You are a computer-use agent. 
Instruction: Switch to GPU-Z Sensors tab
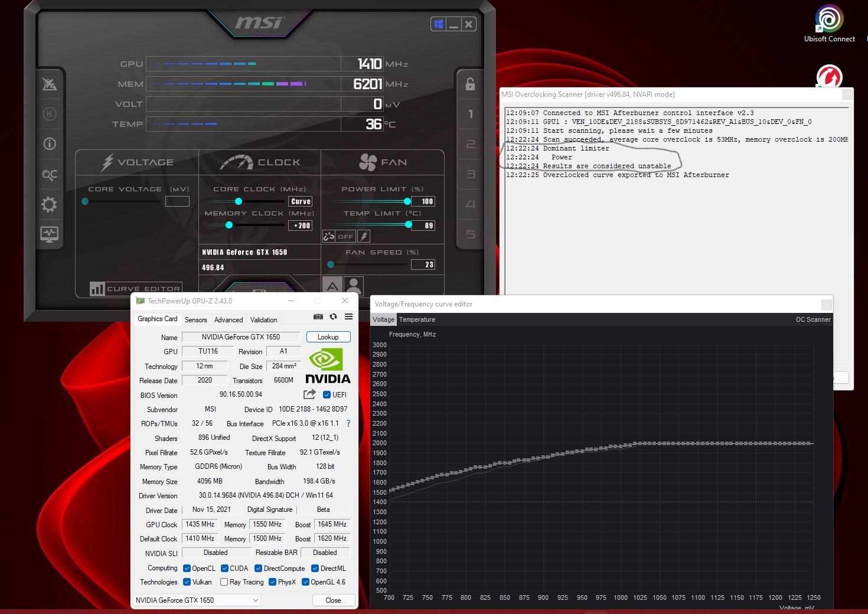click(195, 320)
